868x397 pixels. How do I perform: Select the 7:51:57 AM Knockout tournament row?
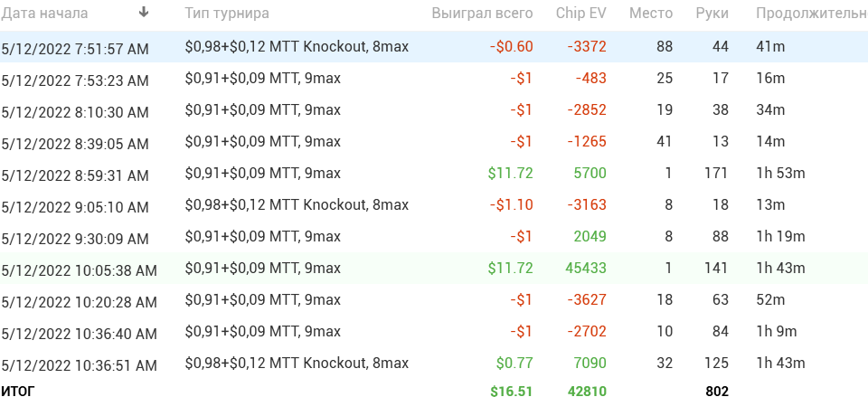434,47
